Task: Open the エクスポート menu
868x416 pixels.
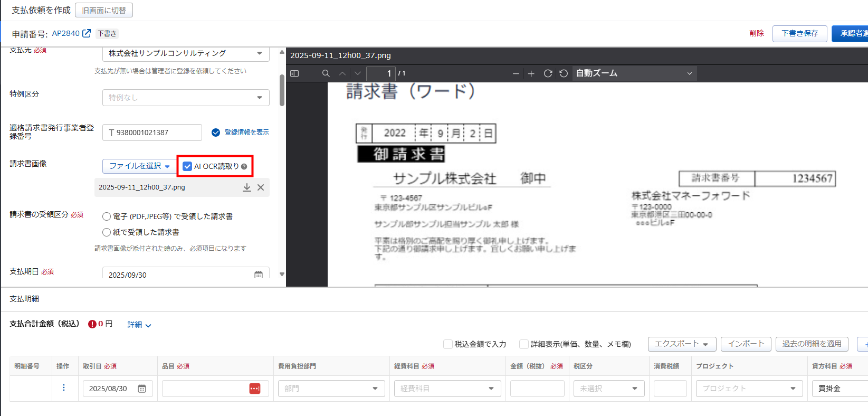Action: tap(681, 344)
